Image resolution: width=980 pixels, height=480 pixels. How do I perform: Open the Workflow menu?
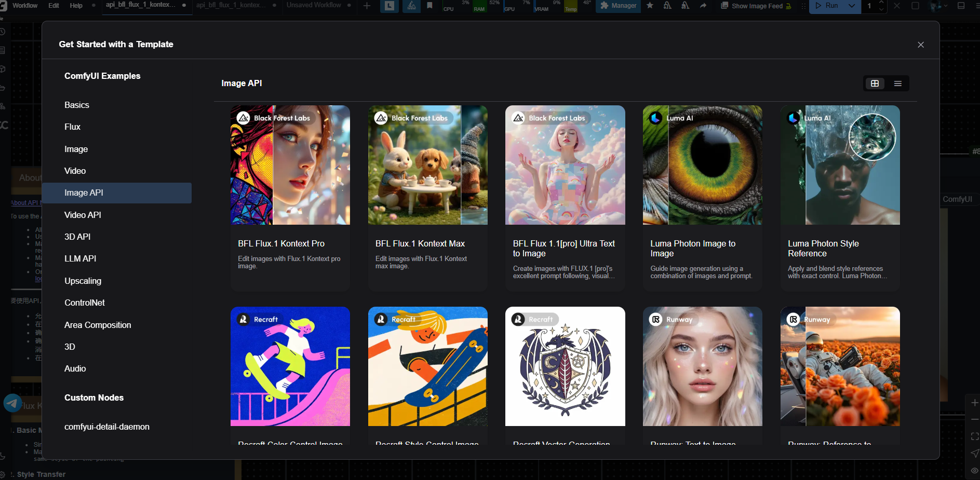pos(25,6)
